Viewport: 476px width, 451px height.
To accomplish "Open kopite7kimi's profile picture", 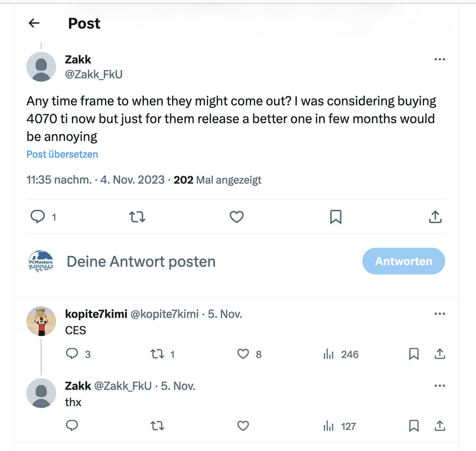I will pyautogui.click(x=41, y=321).
